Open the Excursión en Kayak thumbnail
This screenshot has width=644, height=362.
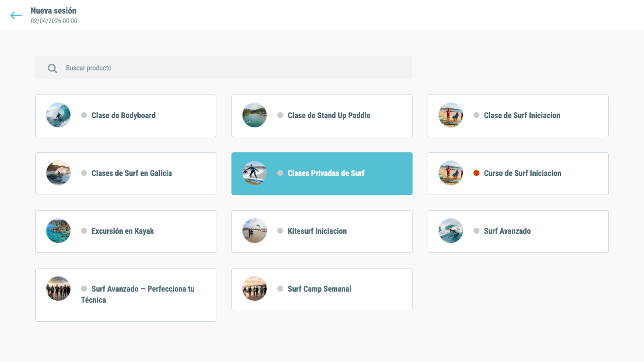(58, 231)
